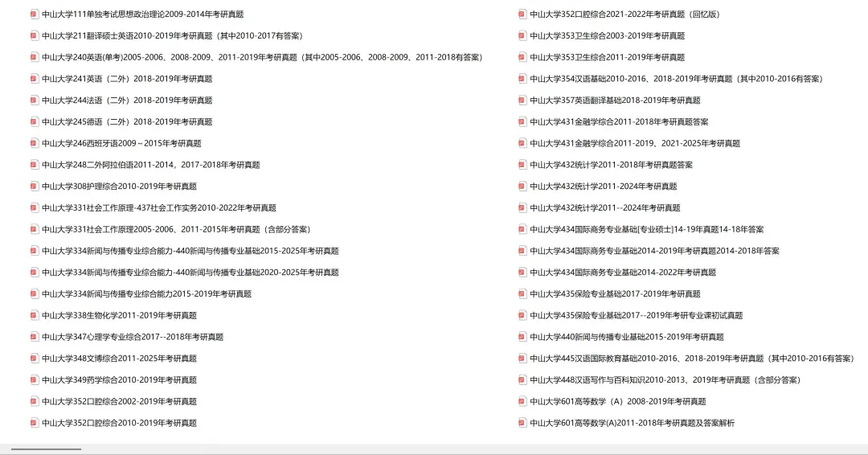Select file 中山大学244法语（二外）2018-2019年考研真题
The image size is (868, 455).
tap(127, 100)
